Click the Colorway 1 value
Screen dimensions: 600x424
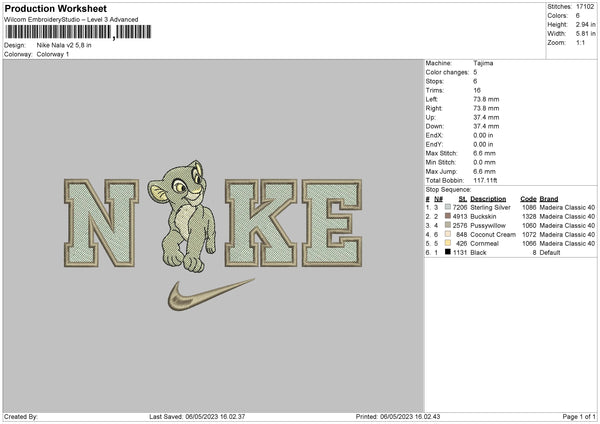53,54
